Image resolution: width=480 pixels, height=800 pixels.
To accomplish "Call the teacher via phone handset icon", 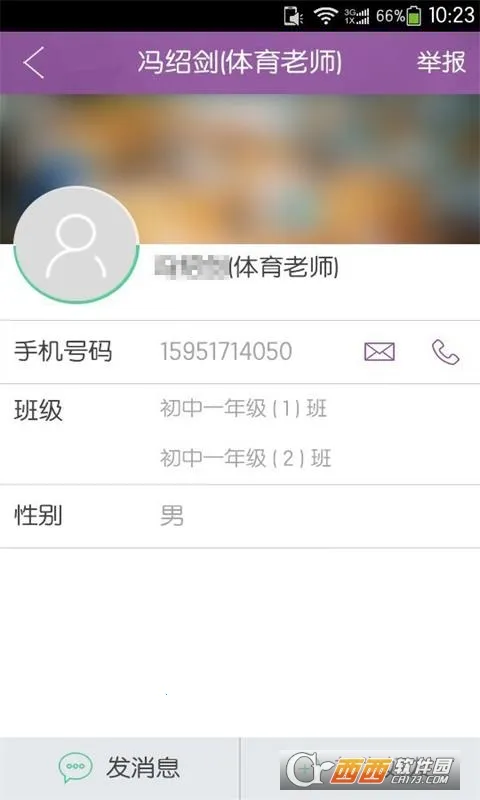I will [445, 352].
